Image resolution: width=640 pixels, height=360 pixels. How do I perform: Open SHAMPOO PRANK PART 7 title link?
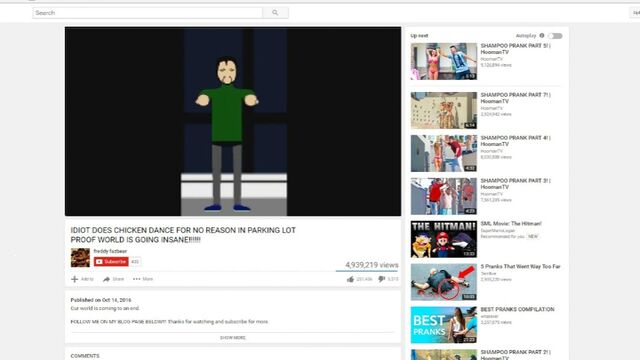(x=516, y=98)
